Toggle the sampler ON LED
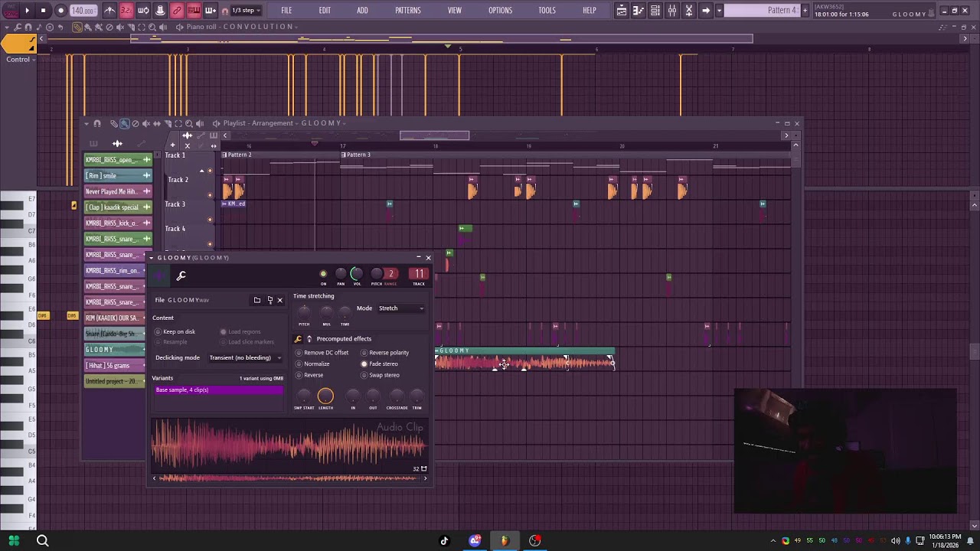The image size is (980, 551). click(x=323, y=274)
